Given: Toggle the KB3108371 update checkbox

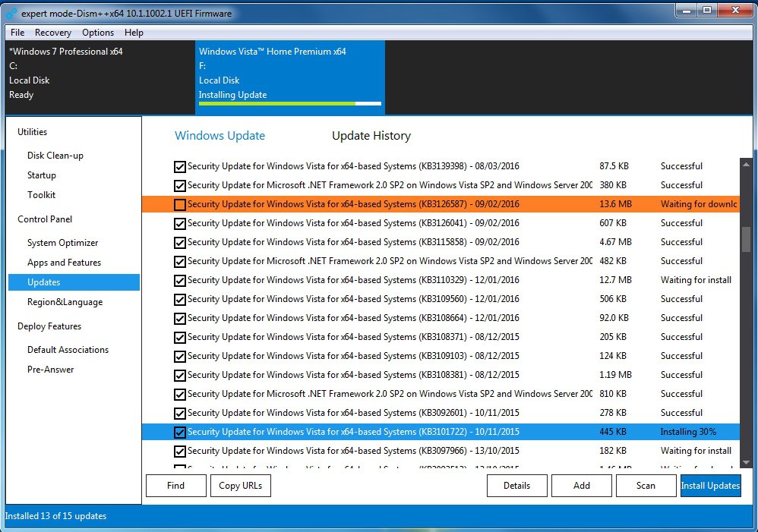Looking at the screenshot, I should pos(180,337).
